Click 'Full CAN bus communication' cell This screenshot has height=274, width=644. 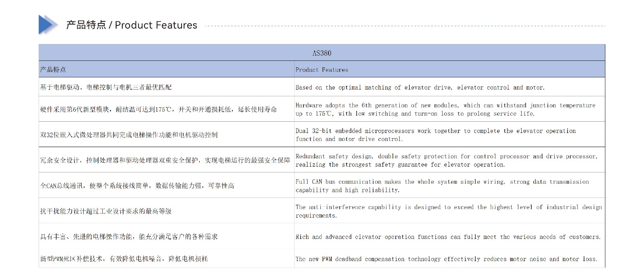point(450,185)
